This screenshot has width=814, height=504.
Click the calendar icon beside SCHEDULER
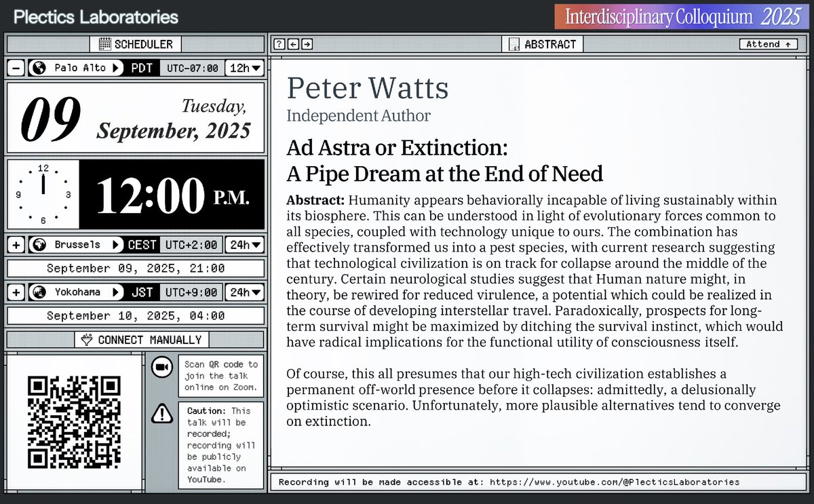pyautogui.click(x=105, y=44)
